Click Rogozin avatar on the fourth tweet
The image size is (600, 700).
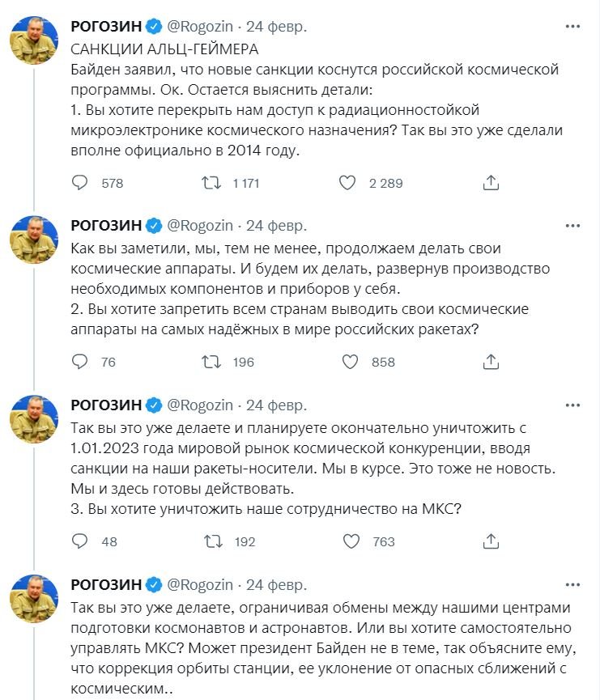[x=33, y=599]
